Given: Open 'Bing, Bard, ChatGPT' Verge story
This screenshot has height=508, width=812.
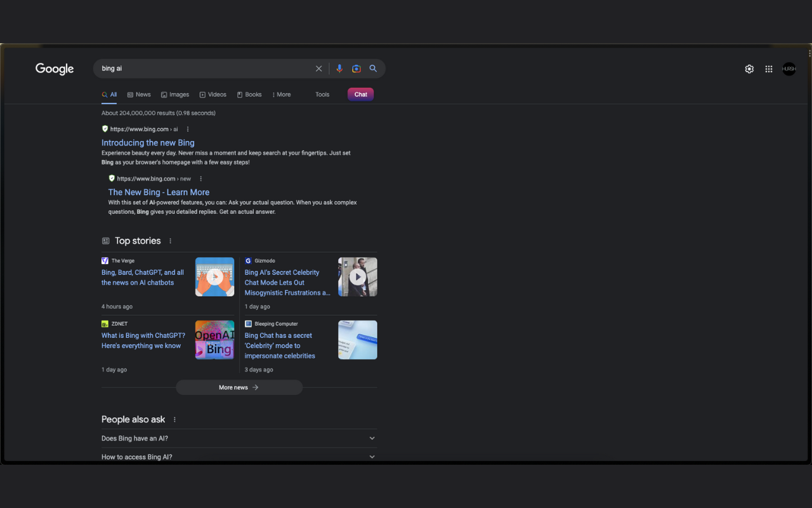Looking at the screenshot, I should pyautogui.click(x=143, y=277).
